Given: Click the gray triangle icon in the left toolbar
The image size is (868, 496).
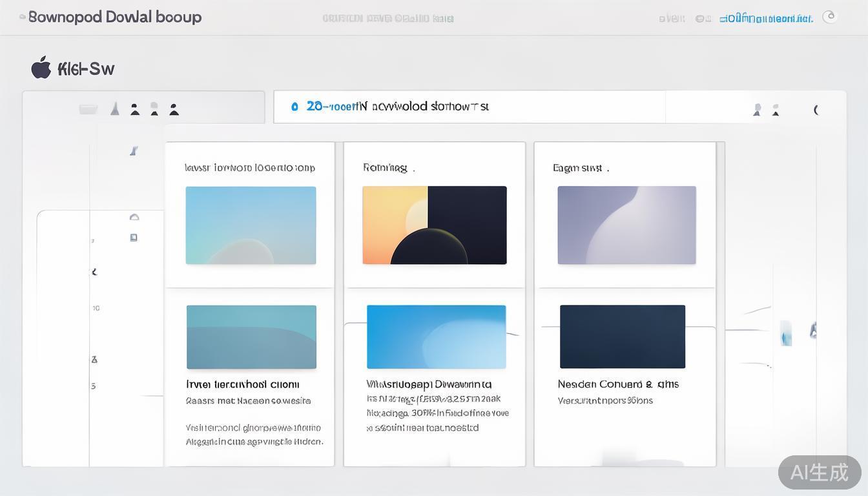Looking at the screenshot, I should tap(115, 108).
